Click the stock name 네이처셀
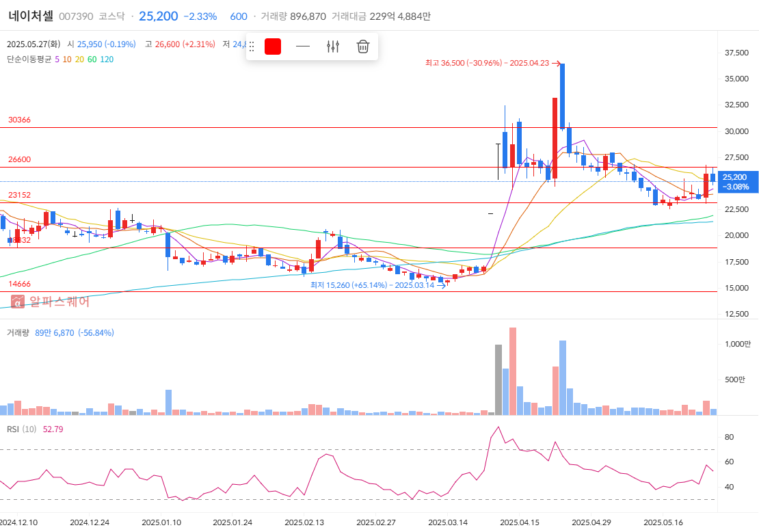Screen dimensions: 759x532 [x=31, y=16]
